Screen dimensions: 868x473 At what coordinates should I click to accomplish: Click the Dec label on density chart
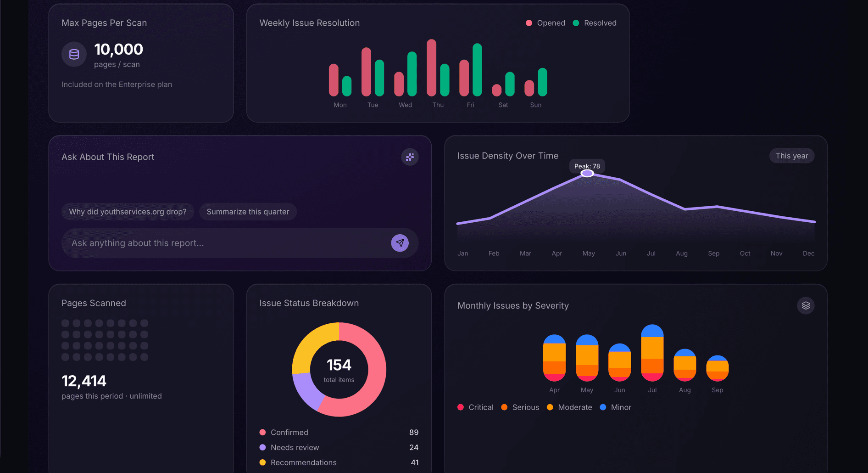[x=808, y=253]
